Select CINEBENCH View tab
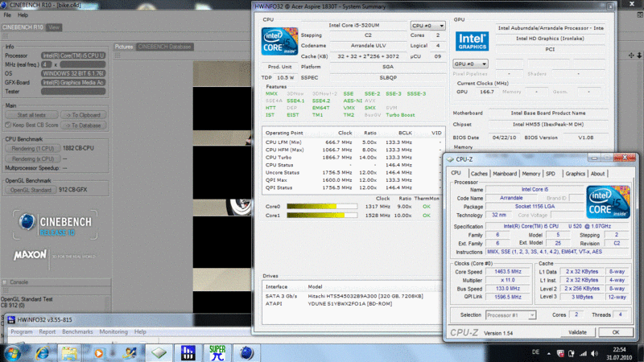The width and height of the screenshot is (644, 362). click(x=54, y=27)
